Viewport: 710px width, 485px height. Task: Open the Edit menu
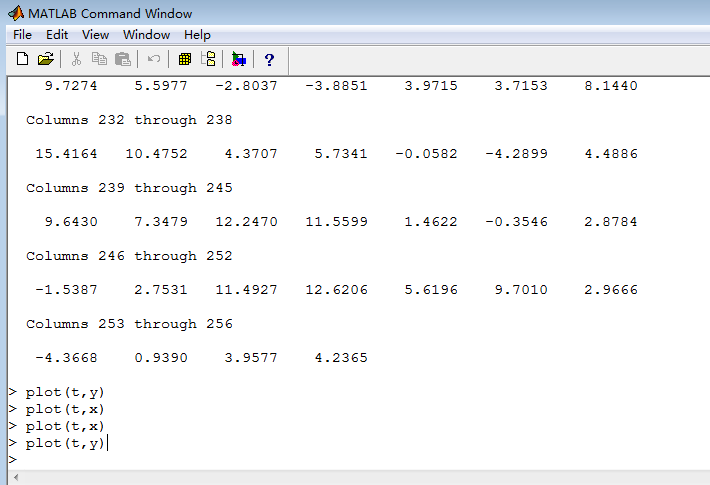[x=57, y=35]
